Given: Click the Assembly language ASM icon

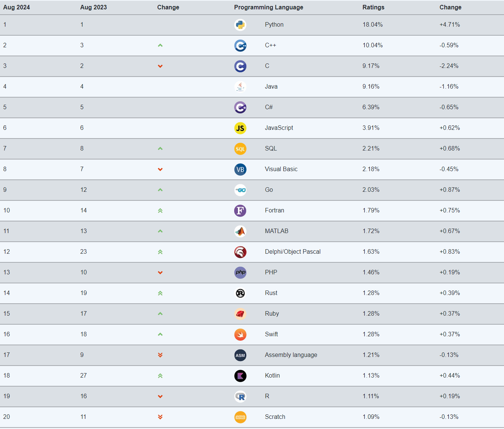Looking at the screenshot, I should pos(240,355).
